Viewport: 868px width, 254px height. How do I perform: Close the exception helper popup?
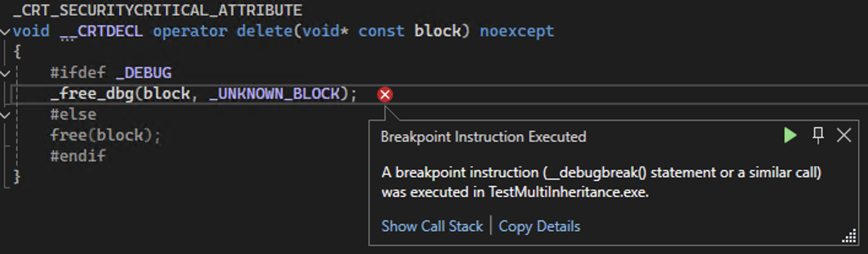[844, 136]
